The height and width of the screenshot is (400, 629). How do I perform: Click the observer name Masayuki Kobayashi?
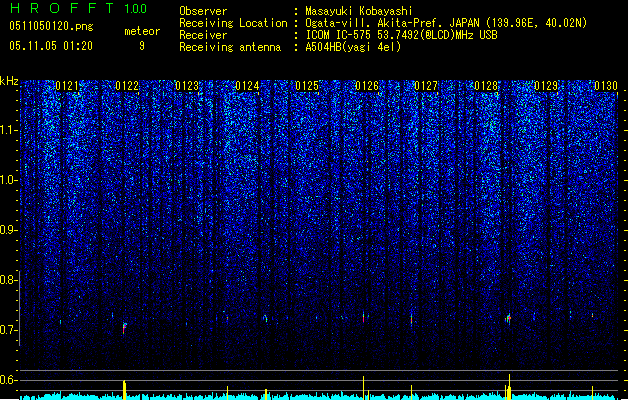click(x=359, y=11)
